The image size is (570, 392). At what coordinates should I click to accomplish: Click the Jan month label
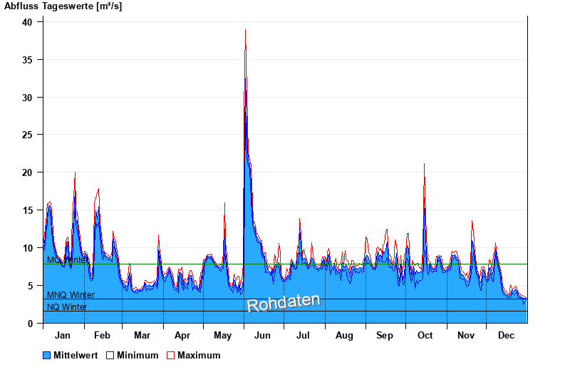pos(63,335)
